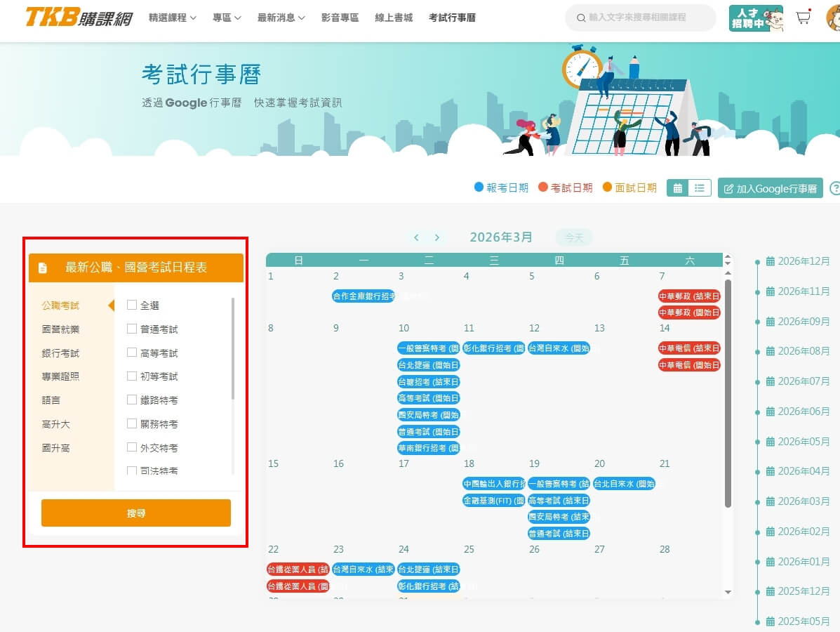Click 加入Google行事曆 button
This screenshot has height=632, width=840.
pyautogui.click(x=770, y=188)
